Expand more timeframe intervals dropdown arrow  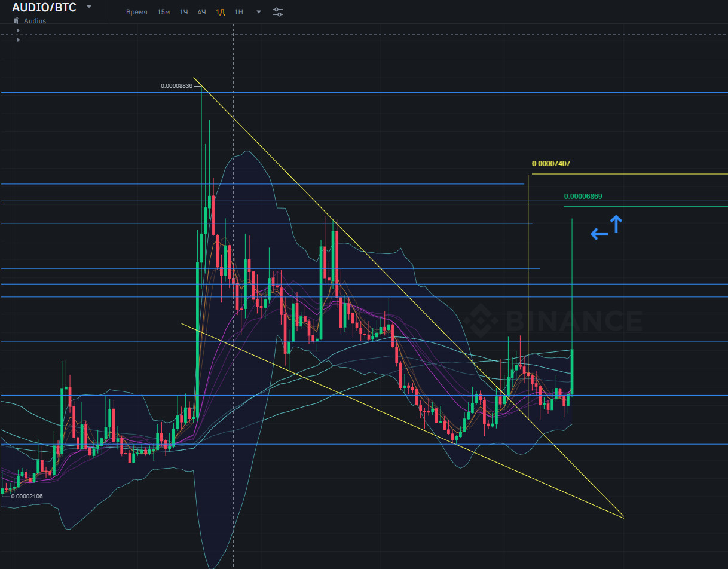(259, 12)
